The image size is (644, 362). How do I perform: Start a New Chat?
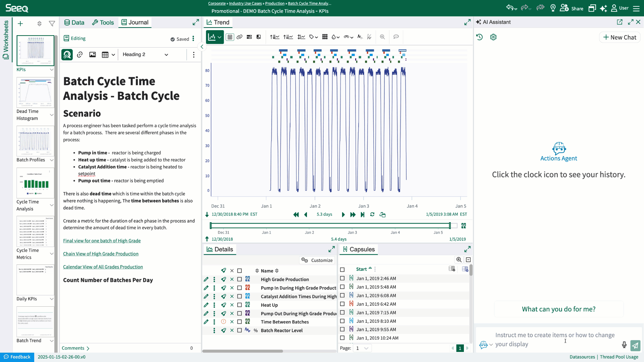pyautogui.click(x=620, y=37)
